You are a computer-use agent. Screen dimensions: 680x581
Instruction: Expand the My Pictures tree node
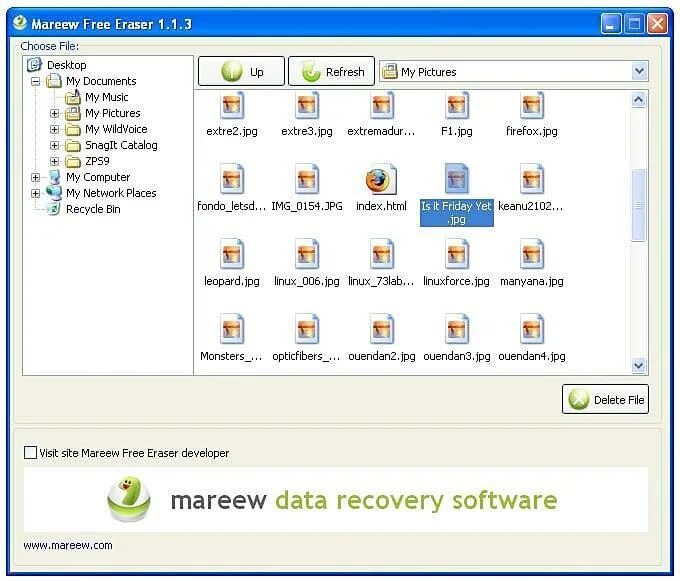point(54,114)
